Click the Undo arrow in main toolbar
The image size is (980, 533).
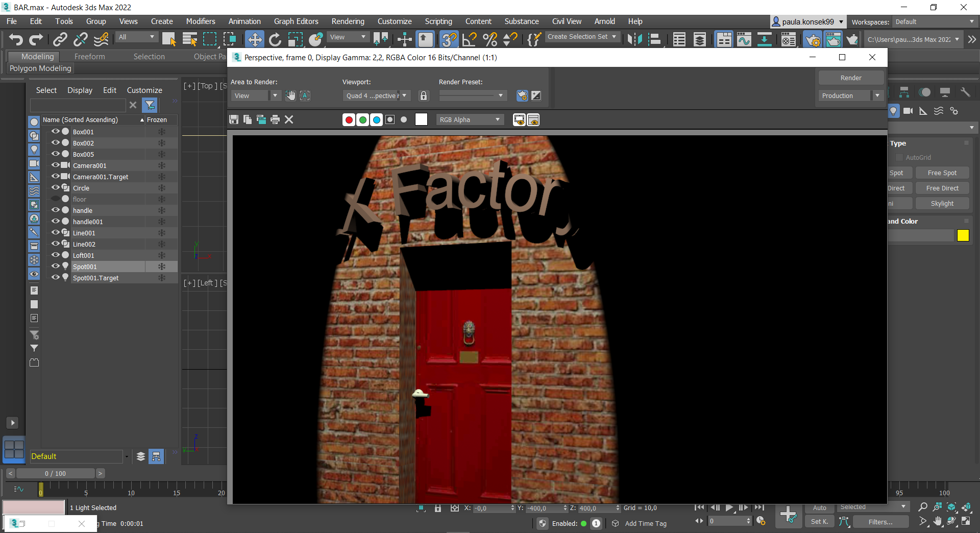[16, 39]
